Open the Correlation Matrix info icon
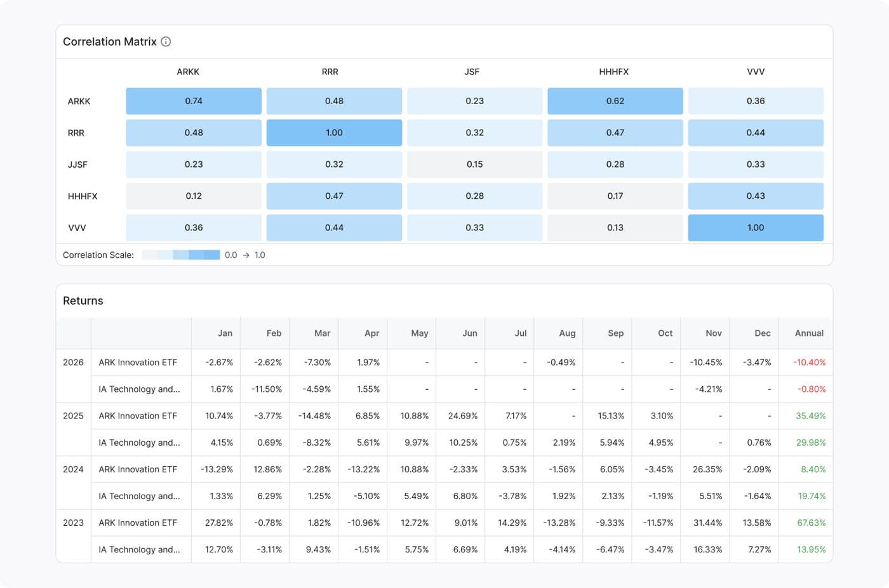Image resolution: width=889 pixels, height=588 pixels. [x=166, y=42]
